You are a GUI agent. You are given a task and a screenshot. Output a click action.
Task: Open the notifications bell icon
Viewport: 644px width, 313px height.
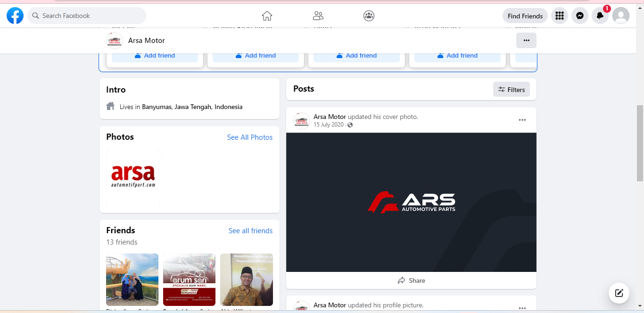coord(600,16)
